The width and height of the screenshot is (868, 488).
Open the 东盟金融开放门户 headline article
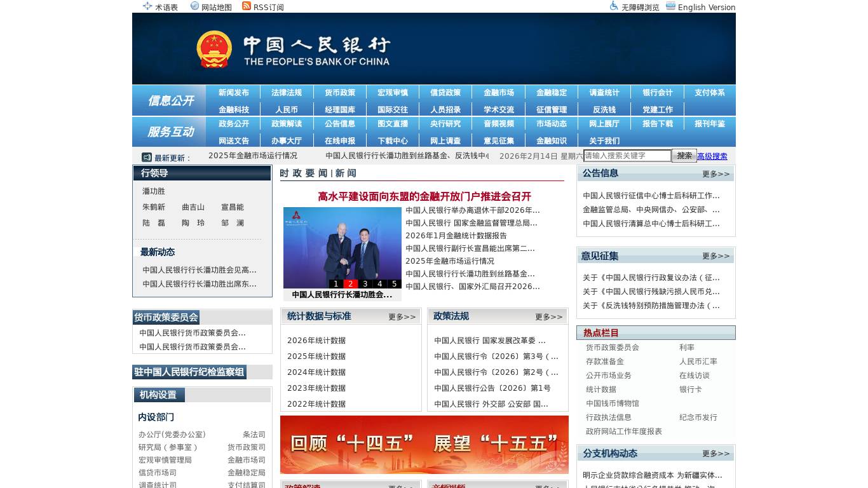[x=424, y=197]
